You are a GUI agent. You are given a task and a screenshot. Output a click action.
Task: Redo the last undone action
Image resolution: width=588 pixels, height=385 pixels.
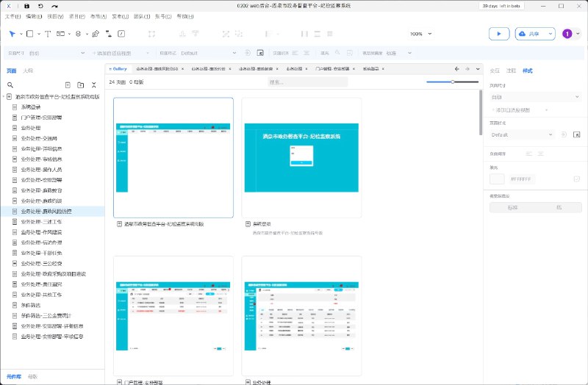54,6
